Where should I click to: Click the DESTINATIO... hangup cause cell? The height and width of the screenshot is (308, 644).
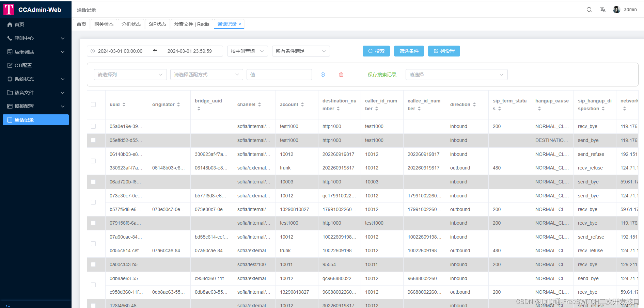[552, 140]
